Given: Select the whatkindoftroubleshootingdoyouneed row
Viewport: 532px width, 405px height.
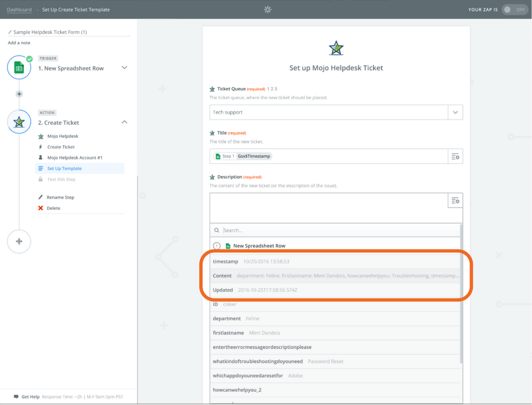Looking at the screenshot, I should point(335,361).
